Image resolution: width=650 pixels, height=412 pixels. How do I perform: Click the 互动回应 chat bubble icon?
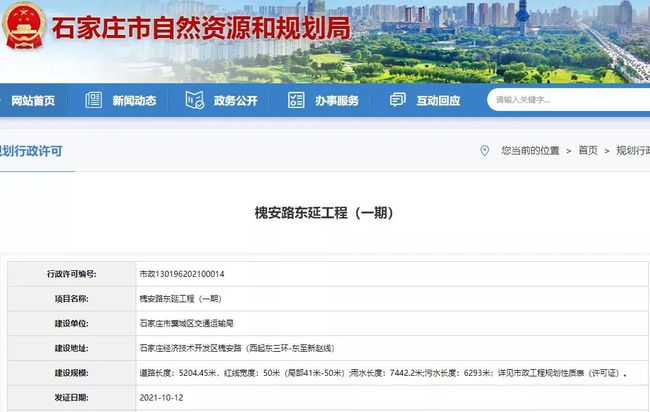click(x=398, y=100)
